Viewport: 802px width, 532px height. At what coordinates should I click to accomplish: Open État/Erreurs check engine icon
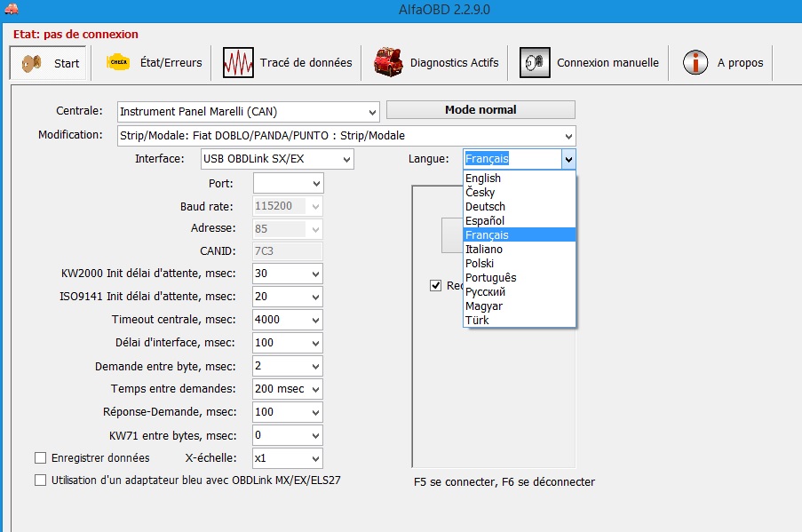click(118, 63)
